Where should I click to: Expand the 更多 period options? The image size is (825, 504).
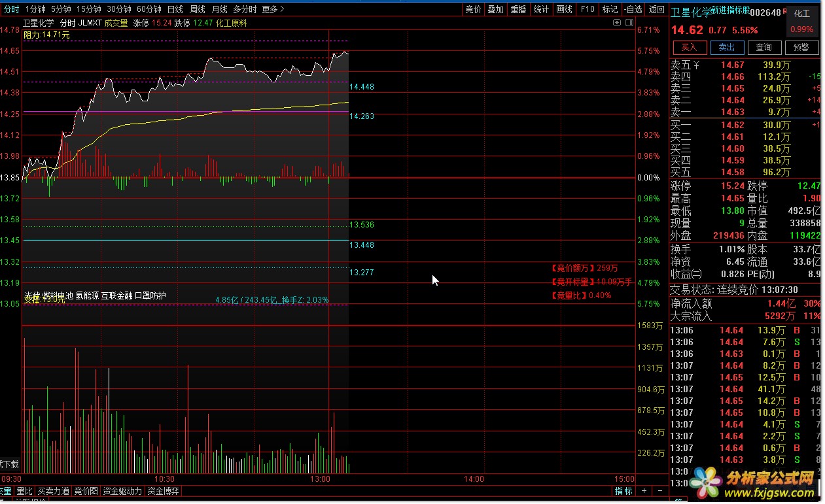273,9
